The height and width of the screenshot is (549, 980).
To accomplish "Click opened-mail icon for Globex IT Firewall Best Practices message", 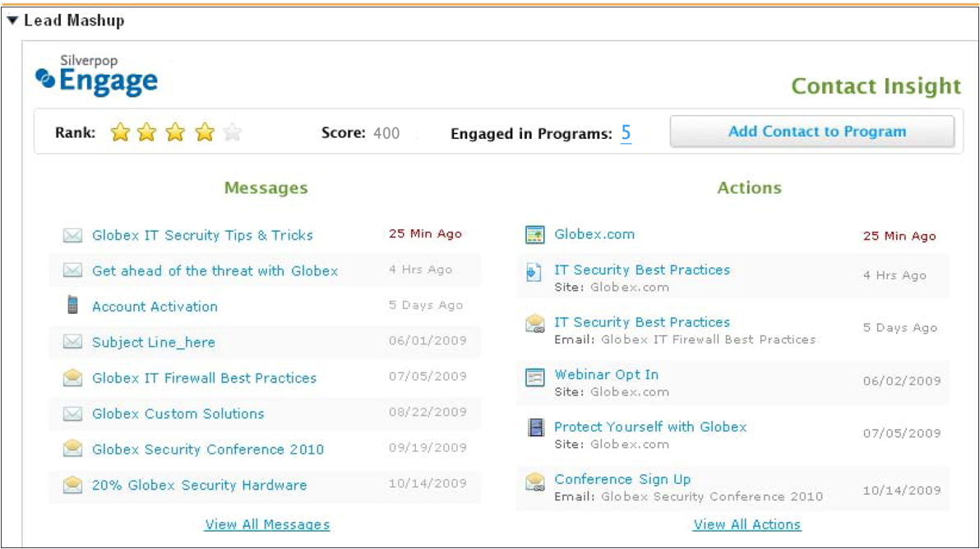I will 72,377.
